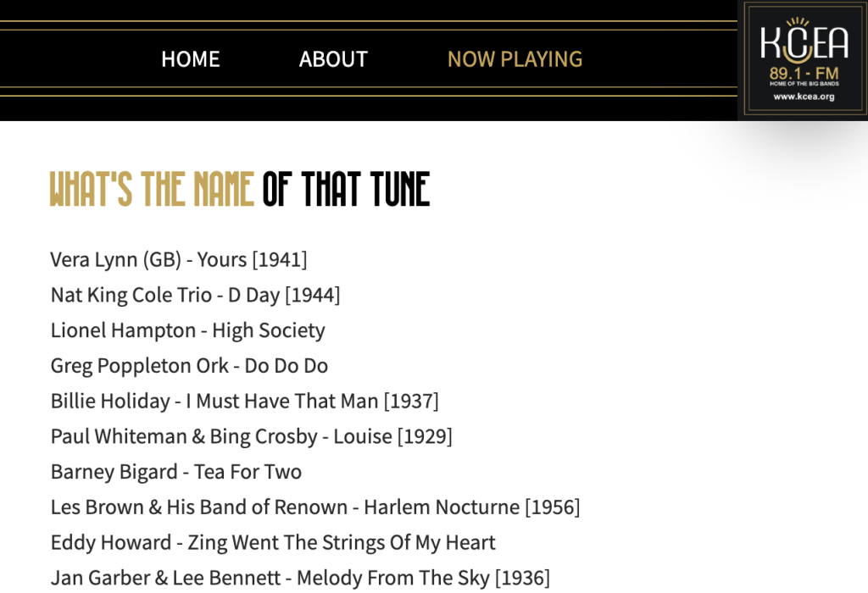Click Jan Garber - Melody From The Sky
The width and height of the screenshot is (868, 593).
[300, 578]
